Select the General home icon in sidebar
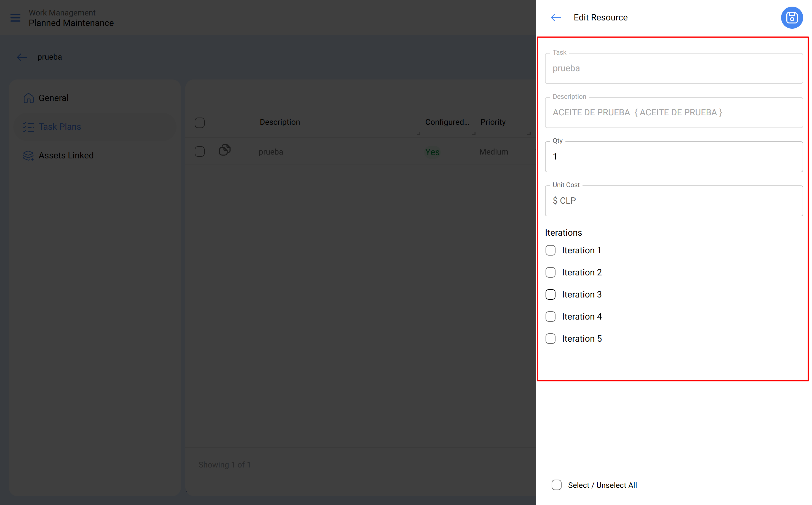The height and width of the screenshot is (505, 812). (29, 98)
